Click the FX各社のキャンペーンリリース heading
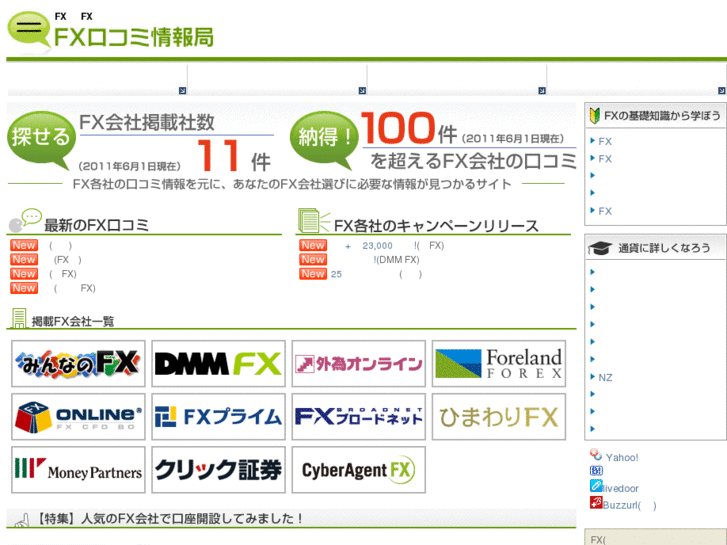Image resolution: width=727 pixels, height=545 pixels. 436,226
